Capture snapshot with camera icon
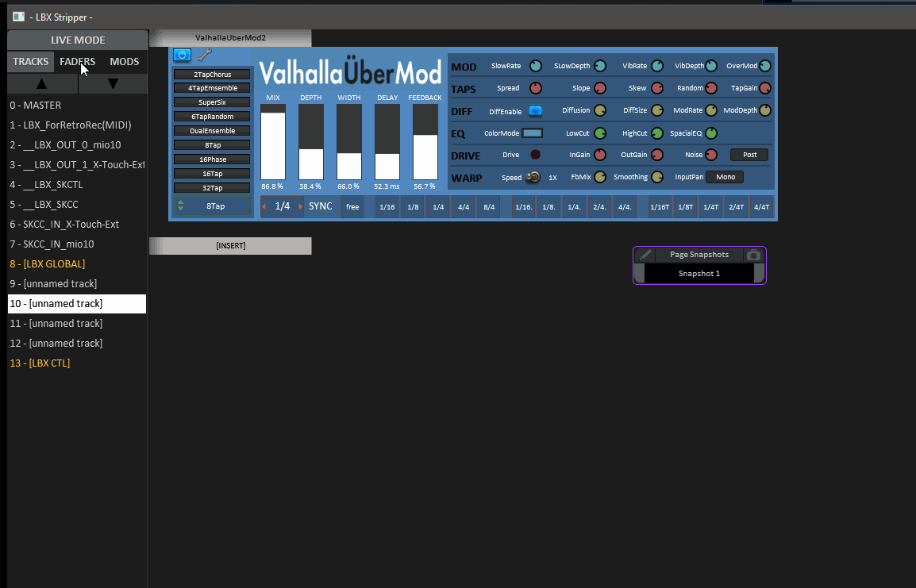Viewport: 916px width, 588px height. tap(753, 255)
